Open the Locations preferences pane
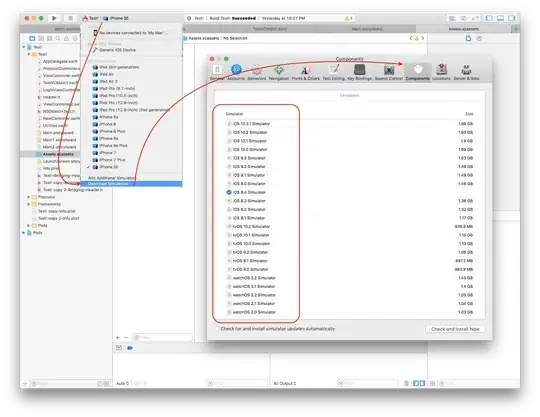 [x=441, y=72]
